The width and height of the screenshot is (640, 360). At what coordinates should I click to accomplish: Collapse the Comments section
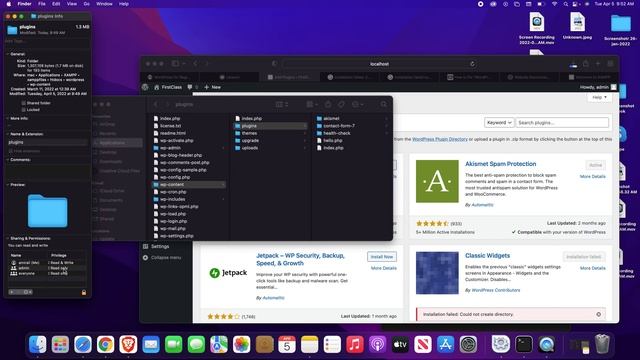tap(7, 160)
